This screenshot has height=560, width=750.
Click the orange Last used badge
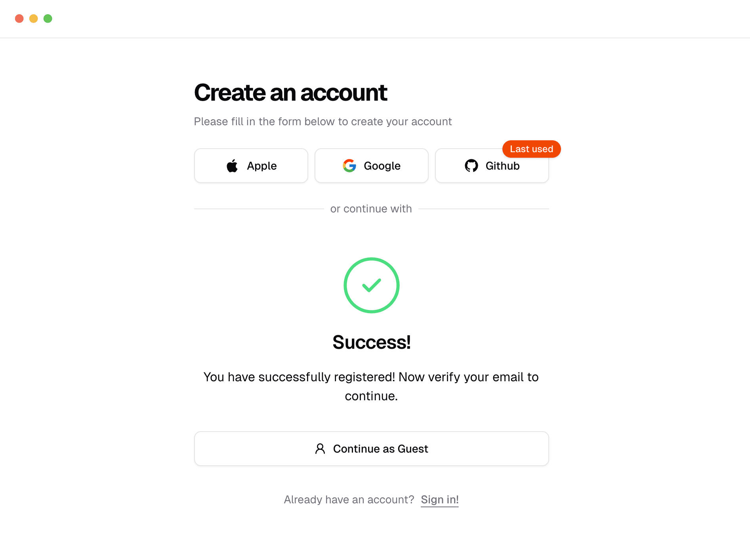point(531,149)
